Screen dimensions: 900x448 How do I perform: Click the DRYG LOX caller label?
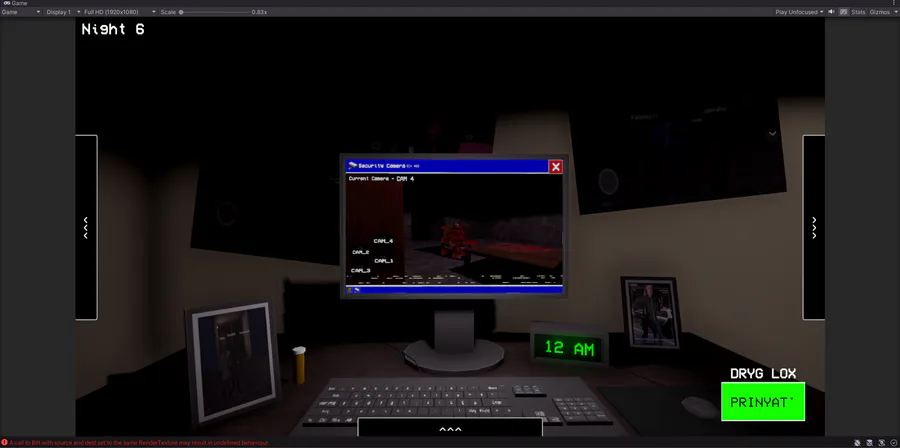click(x=763, y=373)
